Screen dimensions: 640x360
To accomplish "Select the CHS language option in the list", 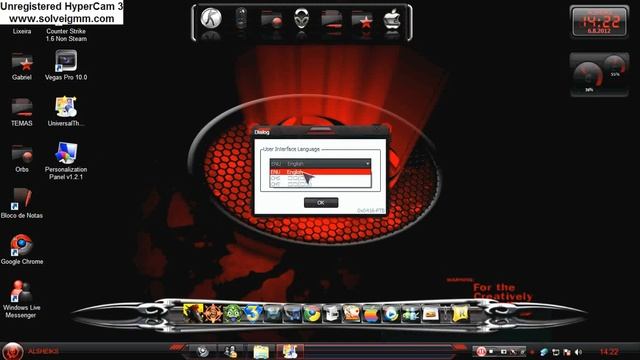I will click(x=320, y=178).
